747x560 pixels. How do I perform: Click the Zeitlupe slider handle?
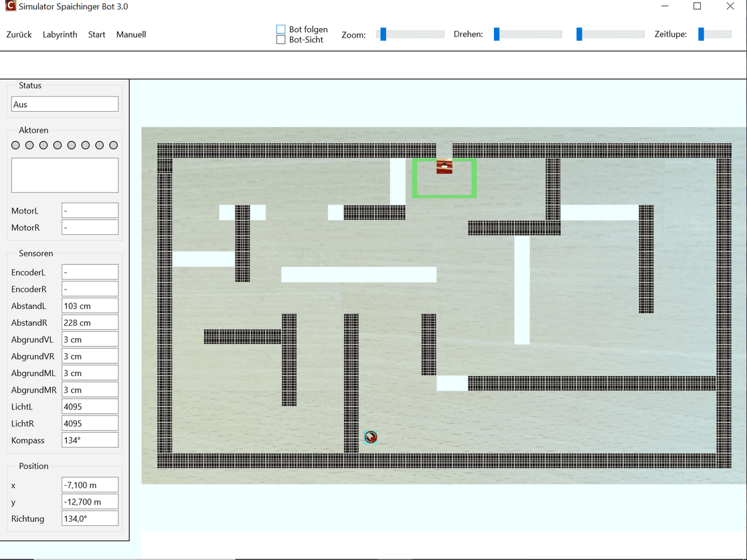701,34
